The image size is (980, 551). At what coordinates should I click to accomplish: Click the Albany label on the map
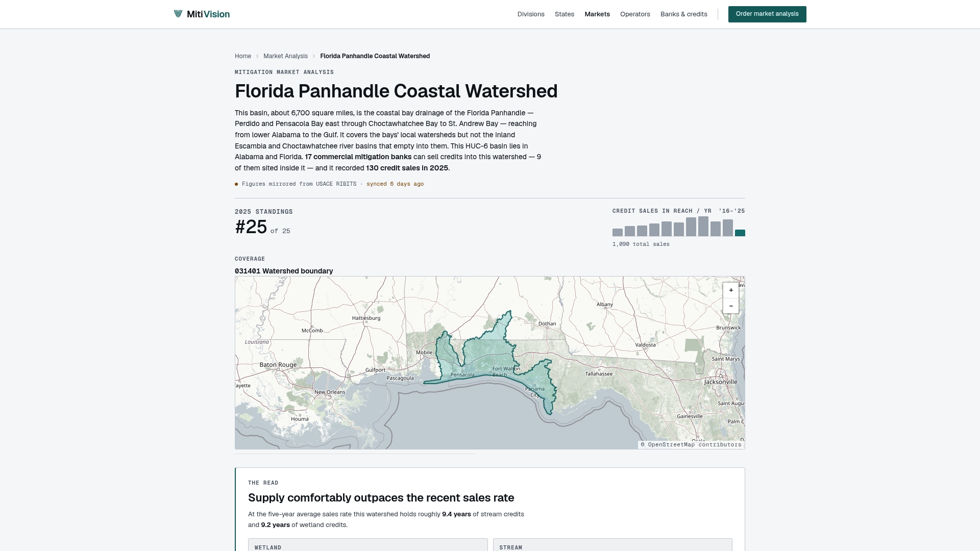click(605, 305)
